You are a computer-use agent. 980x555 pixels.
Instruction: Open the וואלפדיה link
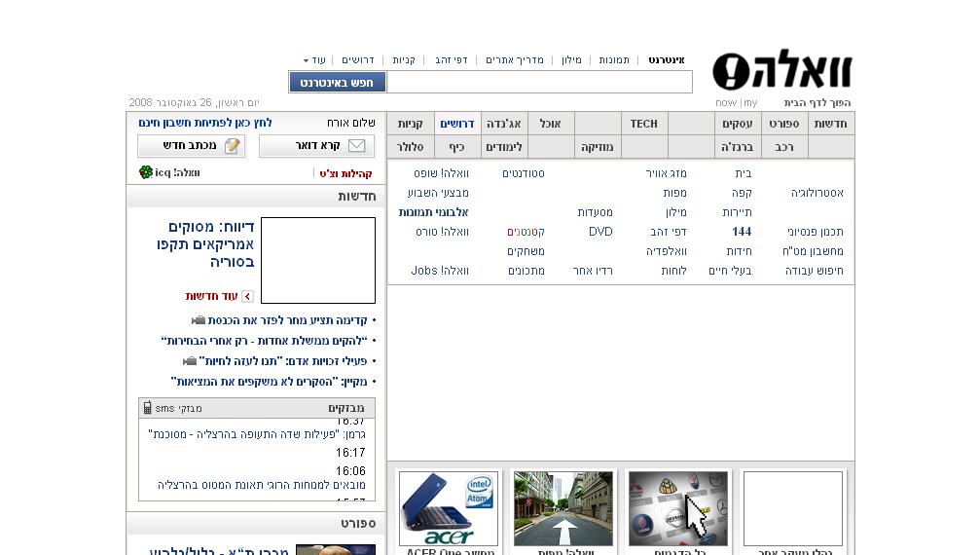(x=667, y=251)
